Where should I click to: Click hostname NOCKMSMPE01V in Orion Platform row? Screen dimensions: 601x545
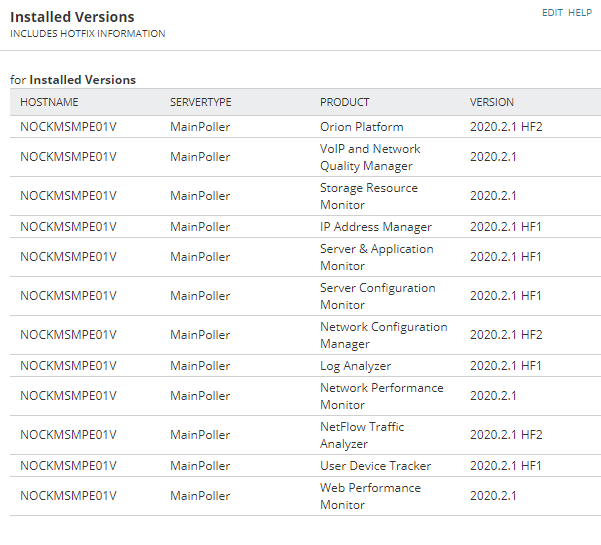(68, 126)
